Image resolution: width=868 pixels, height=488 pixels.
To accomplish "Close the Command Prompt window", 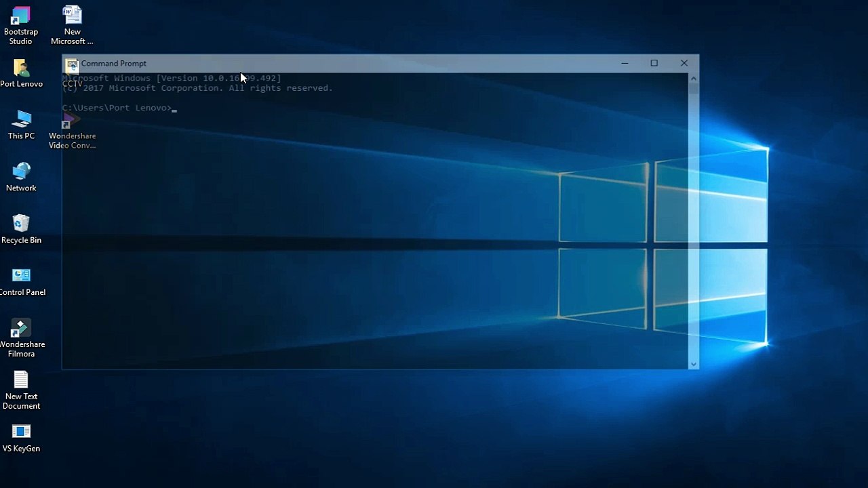I will 684,63.
